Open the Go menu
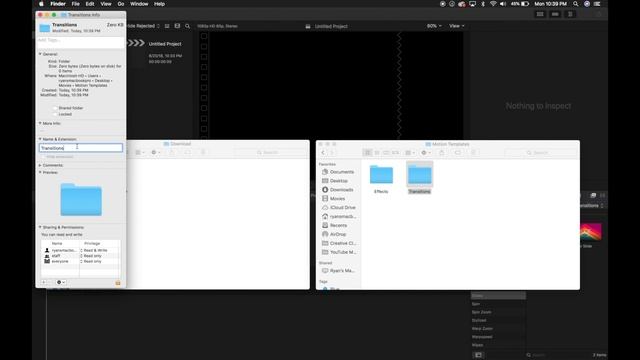640x360 pixels. pyautogui.click(x=121, y=4)
